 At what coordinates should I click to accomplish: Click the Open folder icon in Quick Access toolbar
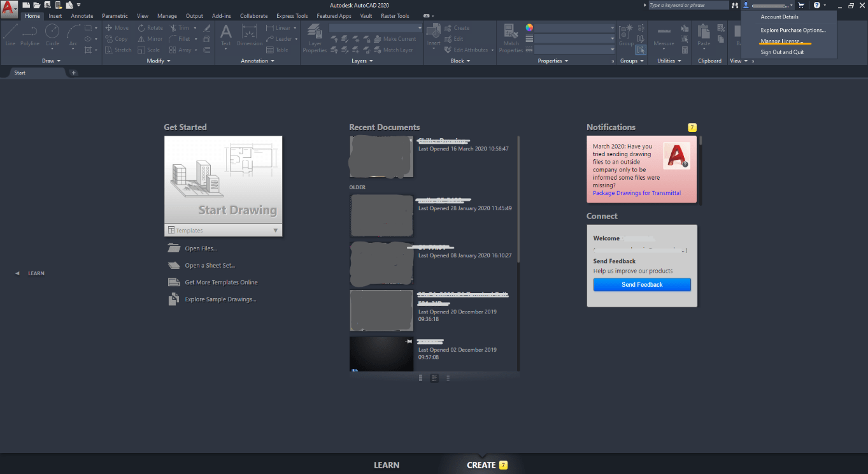pos(37,5)
